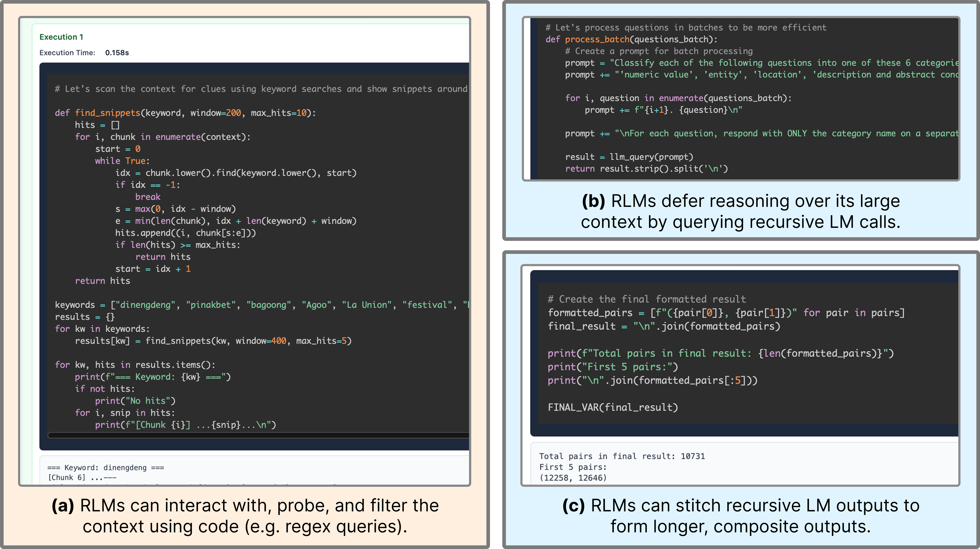
Task: Click the find_snippets function definition line
Action: tap(185, 113)
